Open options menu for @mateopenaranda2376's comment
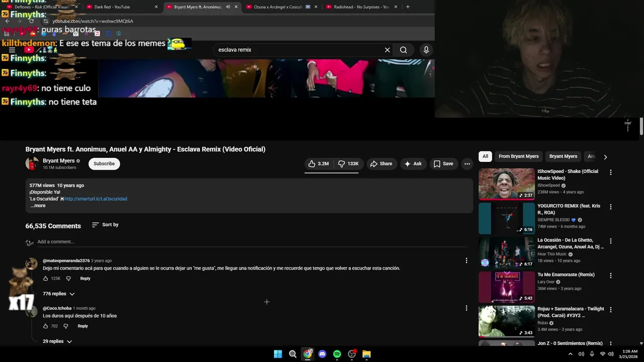 coord(466,260)
